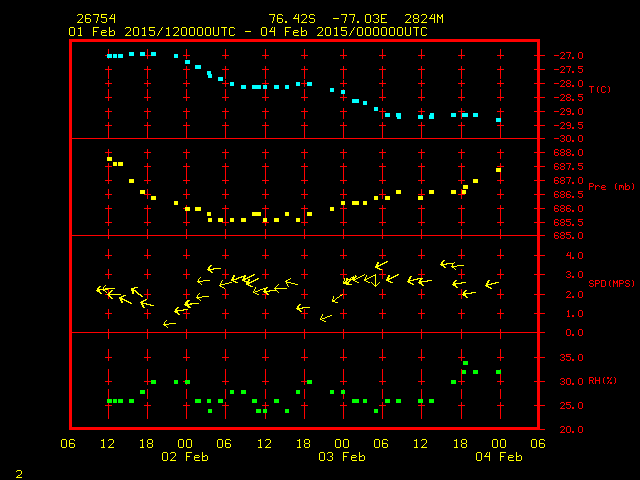The height and width of the screenshot is (480, 640).
Task: Click the "0.0" wind speed tick value
Action: tap(574, 333)
